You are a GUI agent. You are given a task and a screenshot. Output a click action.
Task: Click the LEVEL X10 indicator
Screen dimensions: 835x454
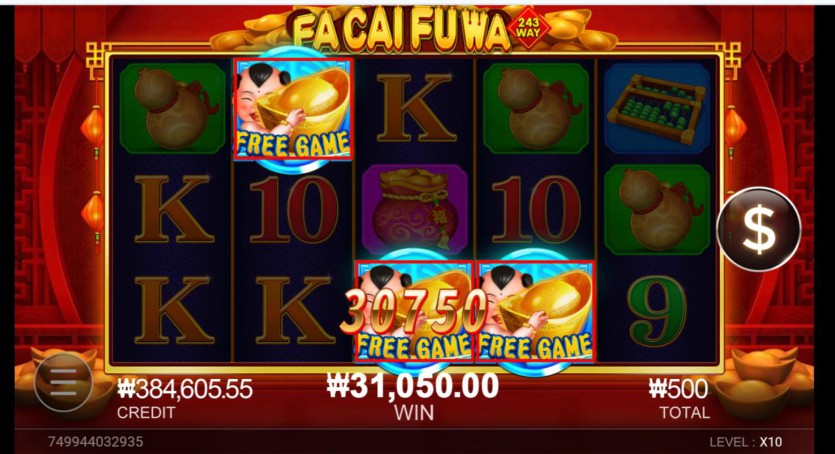click(746, 442)
